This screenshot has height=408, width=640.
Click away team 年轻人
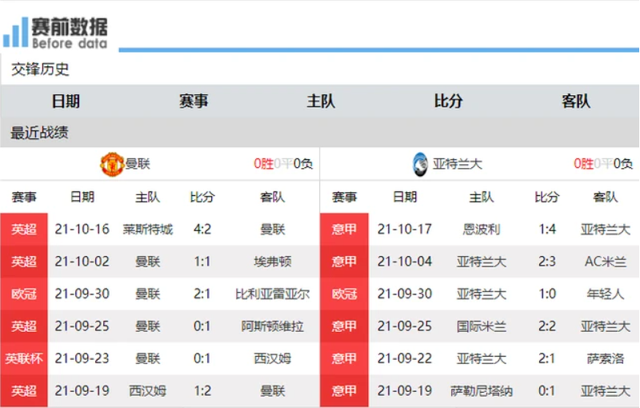point(605,294)
